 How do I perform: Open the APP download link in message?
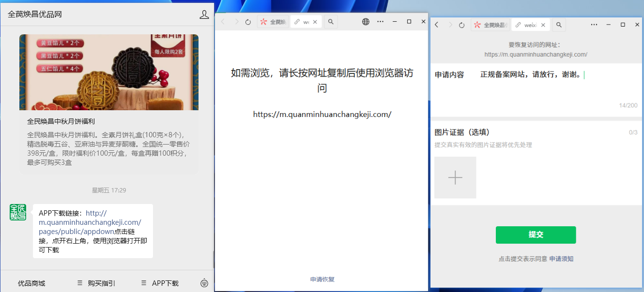90,222
